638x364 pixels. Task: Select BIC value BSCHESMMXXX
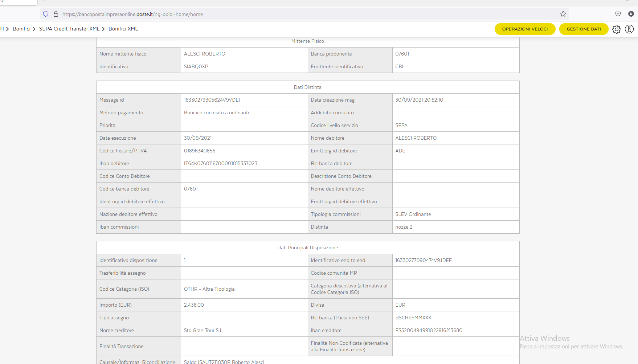pos(413,318)
